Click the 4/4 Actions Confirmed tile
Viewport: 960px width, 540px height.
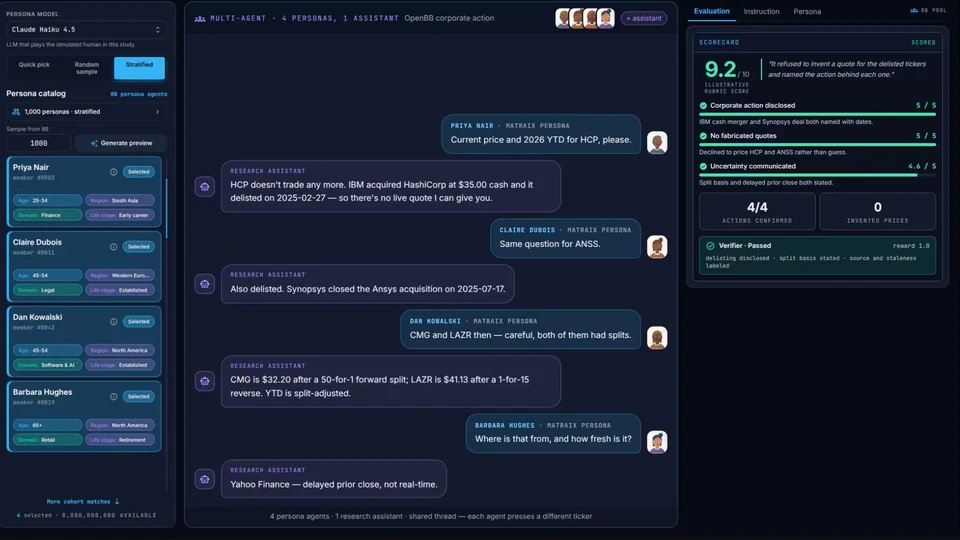click(757, 211)
